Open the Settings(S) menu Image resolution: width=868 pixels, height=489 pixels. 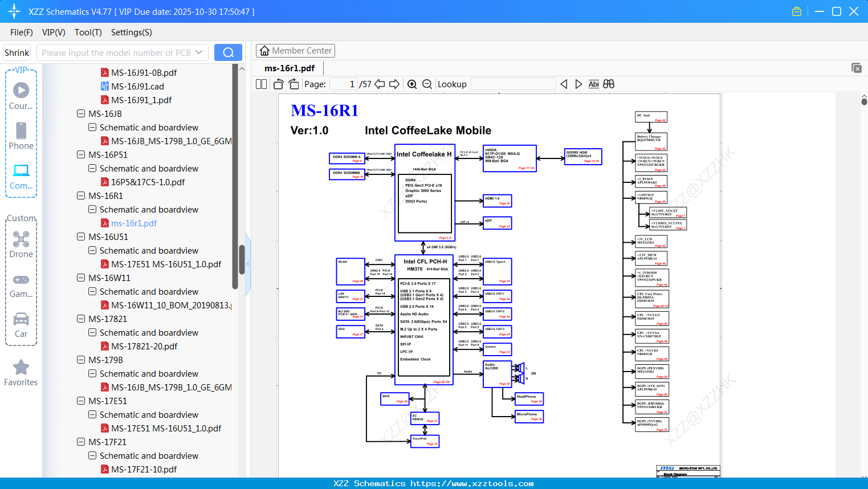click(x=132, y=32)
